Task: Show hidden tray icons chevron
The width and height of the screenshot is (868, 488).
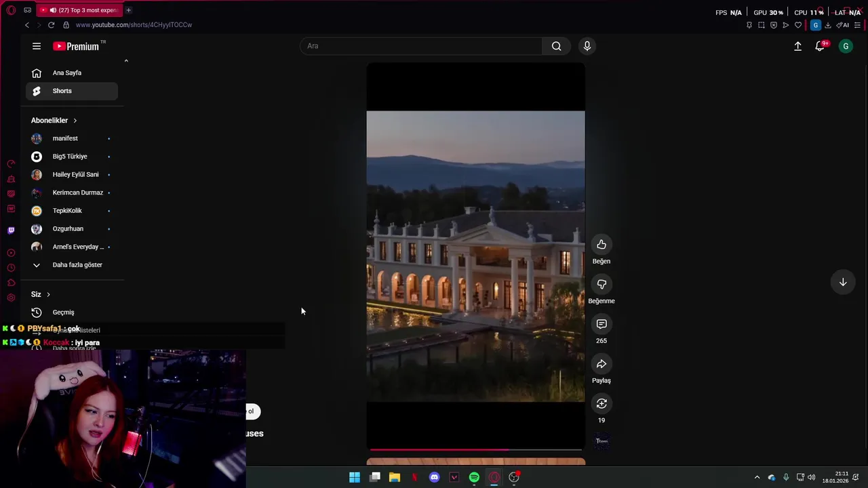Action: pos(757,478)
